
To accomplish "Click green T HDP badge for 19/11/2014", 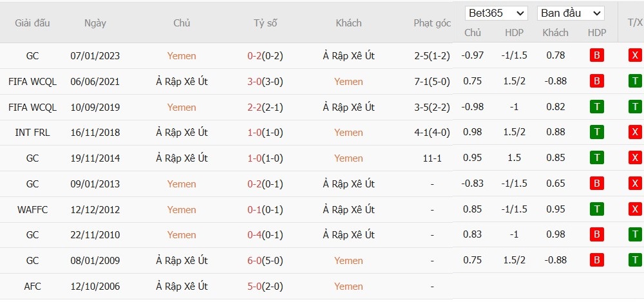I will [x=596, y=158].
